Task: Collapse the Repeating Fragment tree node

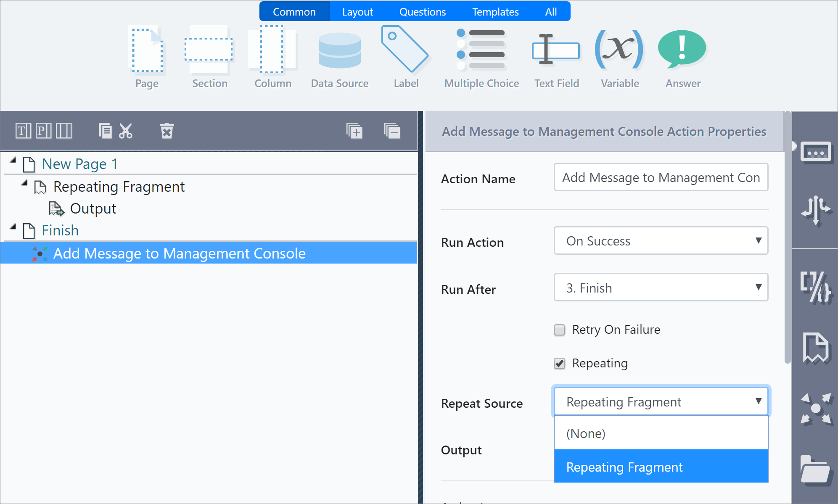Action: [x=24, y=183]
